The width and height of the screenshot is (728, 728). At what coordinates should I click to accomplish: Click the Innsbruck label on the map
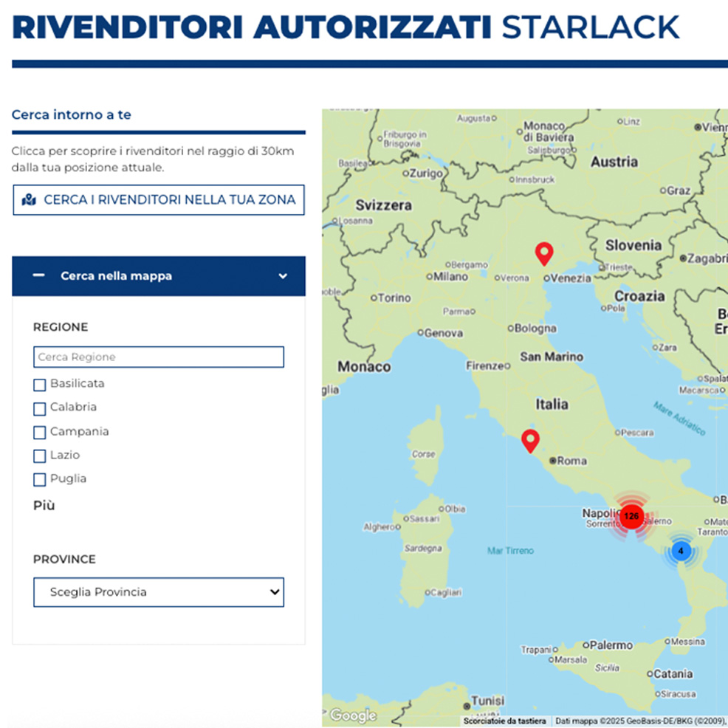pyautogui.click(x=535, y=179)
